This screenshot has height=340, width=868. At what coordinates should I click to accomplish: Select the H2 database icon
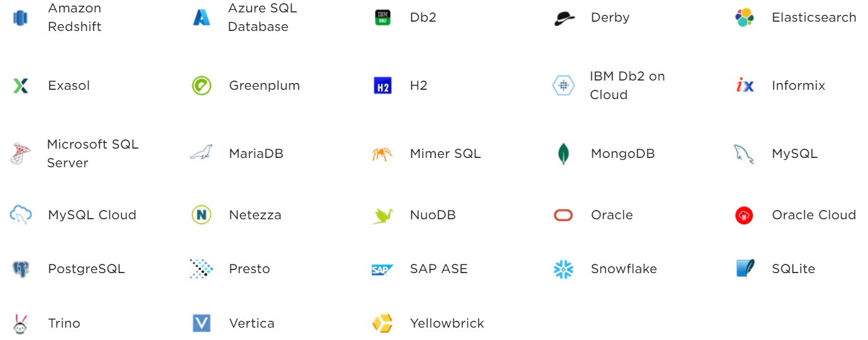click(382, 85)
